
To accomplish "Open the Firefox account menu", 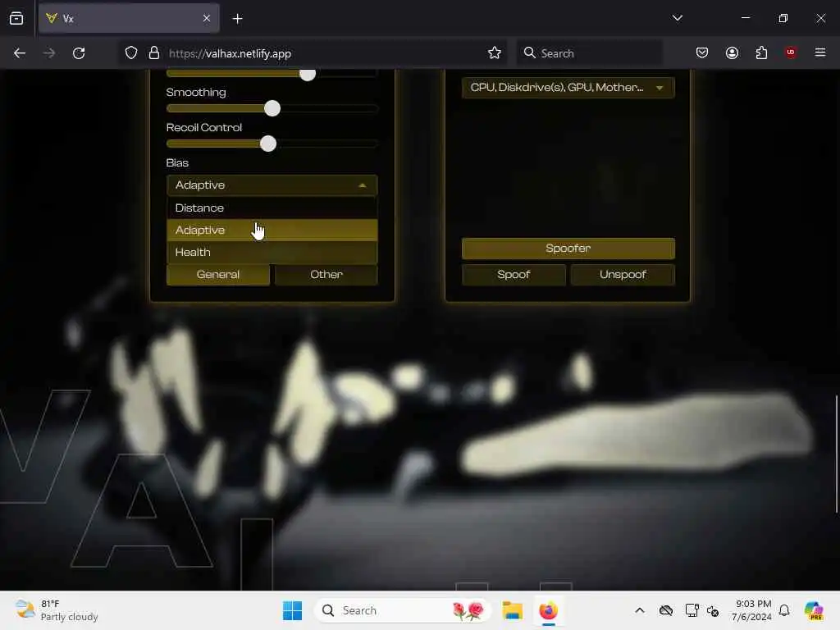I will [x=732, y=52].
